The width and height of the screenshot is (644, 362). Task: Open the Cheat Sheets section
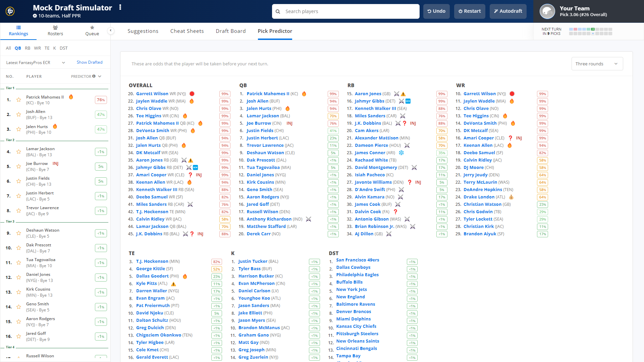187,31
